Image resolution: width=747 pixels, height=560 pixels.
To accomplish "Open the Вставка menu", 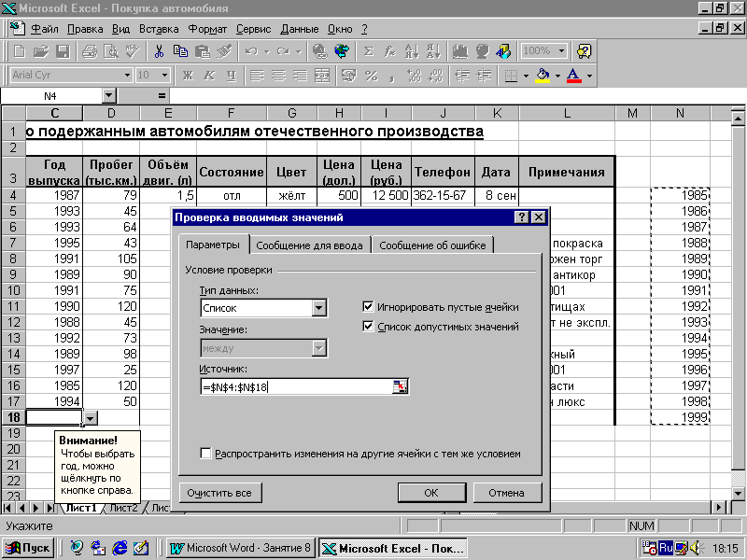I will point(159,29).
